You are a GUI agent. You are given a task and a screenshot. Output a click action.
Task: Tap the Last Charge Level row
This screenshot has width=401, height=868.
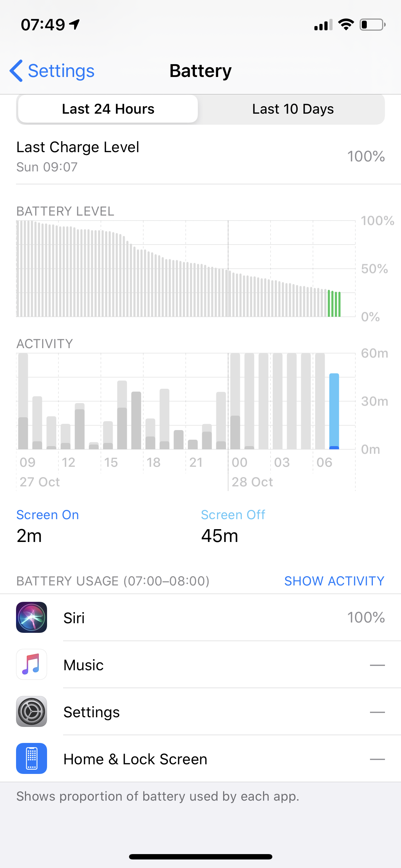[200, 156]
